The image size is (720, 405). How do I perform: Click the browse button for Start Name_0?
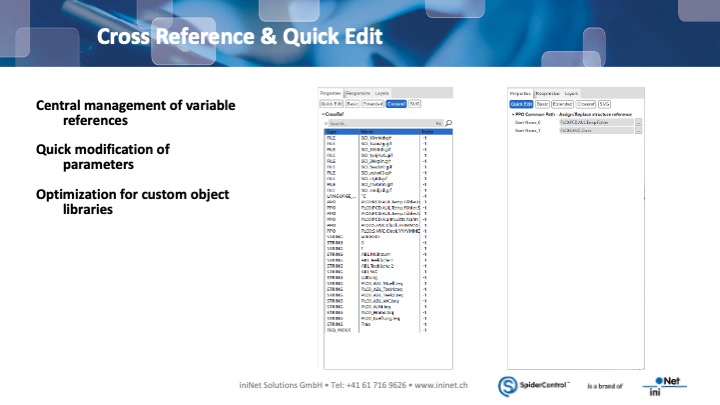tap(638, 122)
